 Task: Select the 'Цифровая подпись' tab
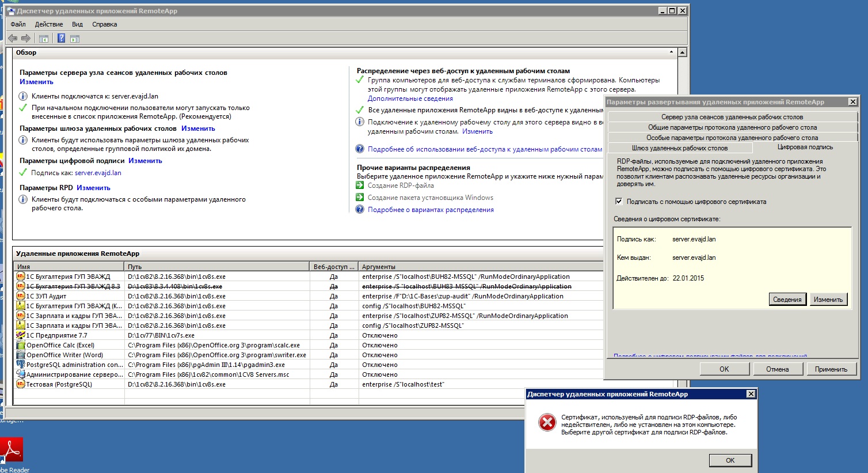(805, 147)
